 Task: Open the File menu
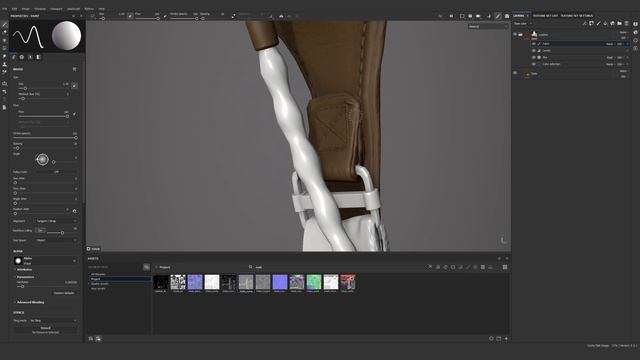pyautogui.click(x=4, y=9)
